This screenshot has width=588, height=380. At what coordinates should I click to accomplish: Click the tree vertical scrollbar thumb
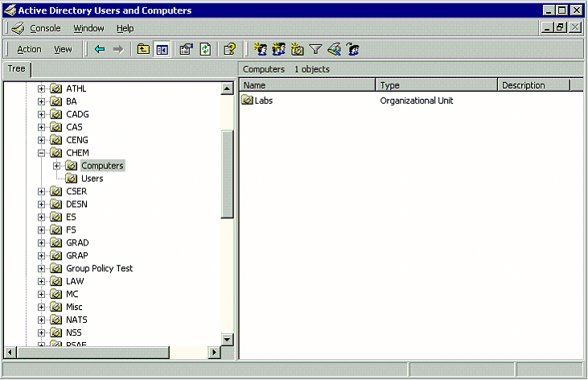tap(228, 174)
